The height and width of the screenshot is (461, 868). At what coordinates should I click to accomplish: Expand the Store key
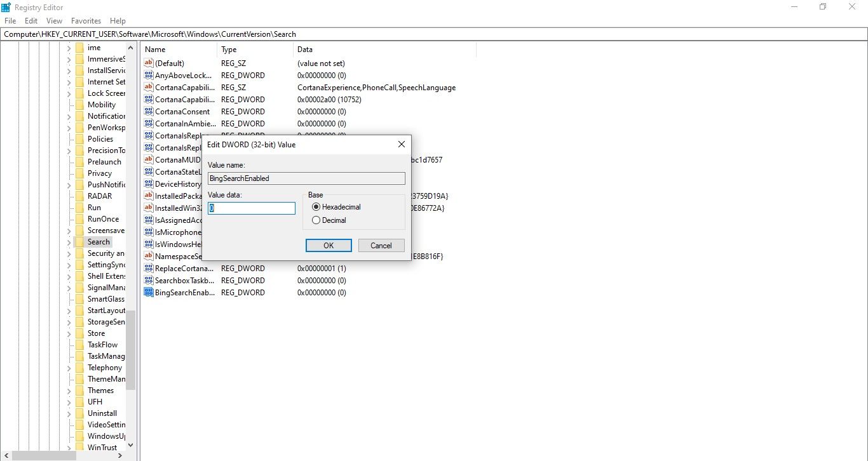(69, 333)
